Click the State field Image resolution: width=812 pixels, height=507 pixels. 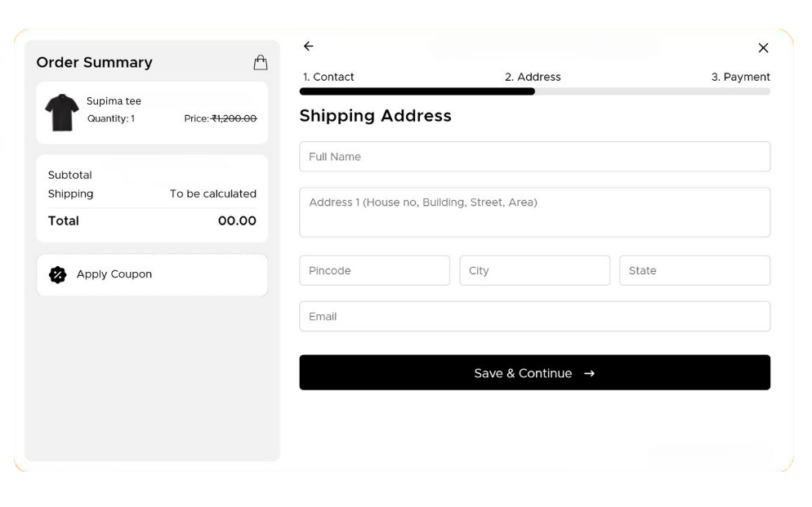(x=694, y=270)
